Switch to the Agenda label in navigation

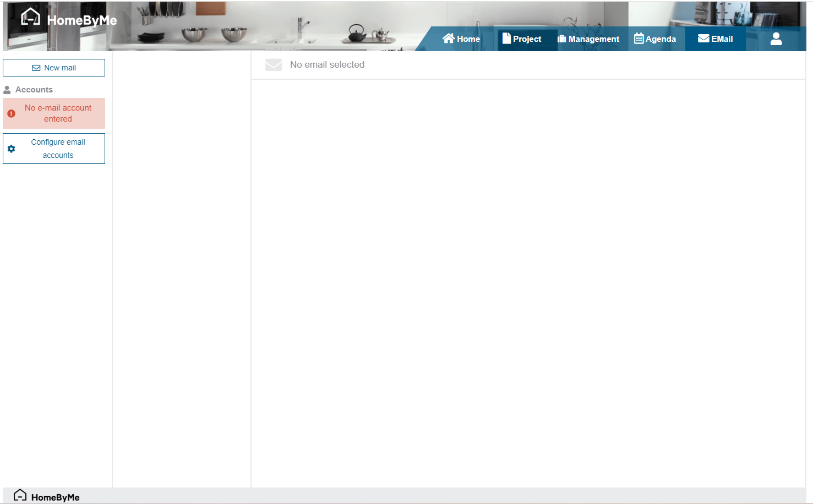[x=661, y=39]
